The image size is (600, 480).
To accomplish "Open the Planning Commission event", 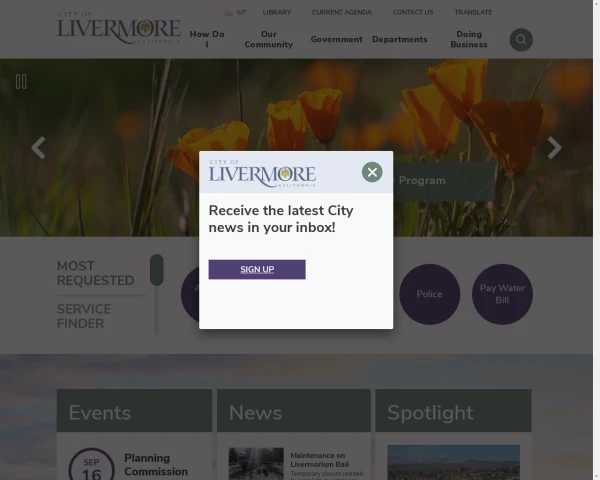I will (x=156, y=465).
